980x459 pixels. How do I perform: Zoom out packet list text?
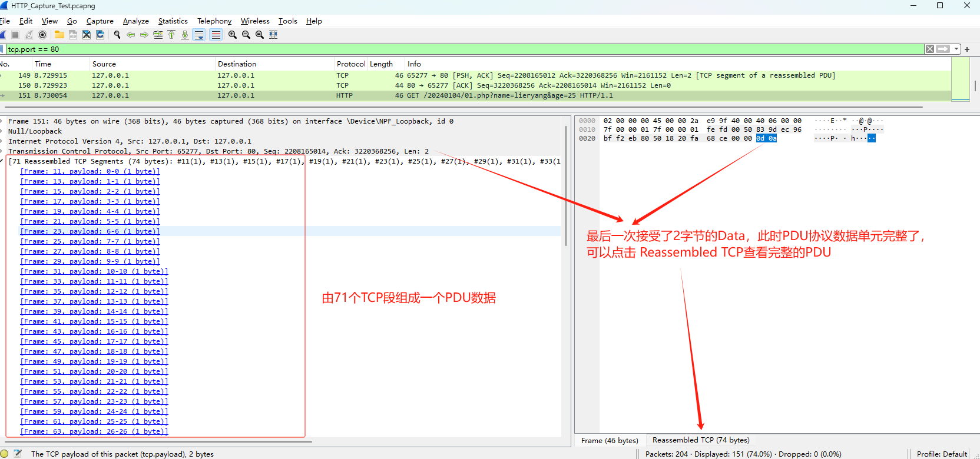tap(246, 35)
